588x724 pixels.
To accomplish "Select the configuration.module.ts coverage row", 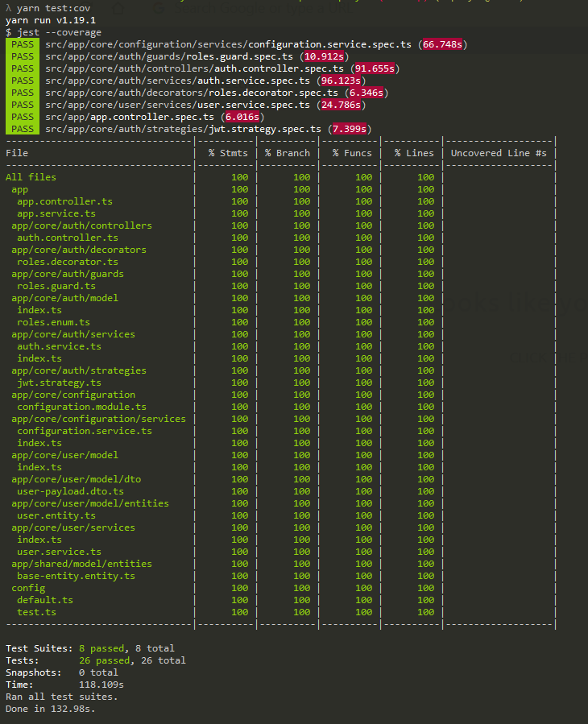I will pos(81,407).
